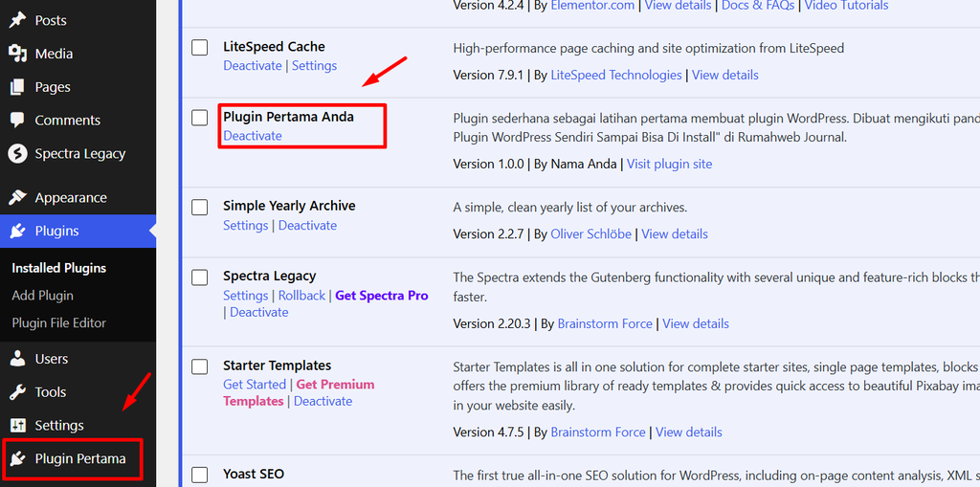The height and width of the screenshot is (487, 980).
Task: View details for Elementor version 4.2.4
Action: point(679,6)
